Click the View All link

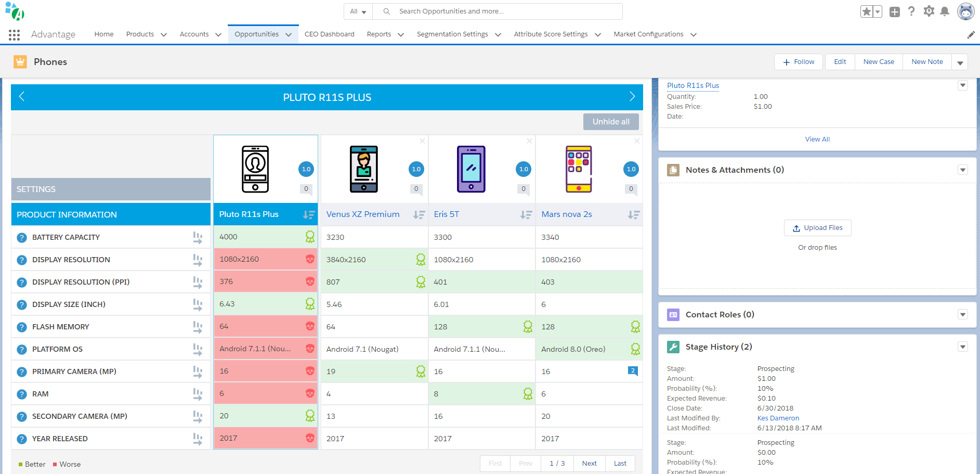tap(817, 139)
